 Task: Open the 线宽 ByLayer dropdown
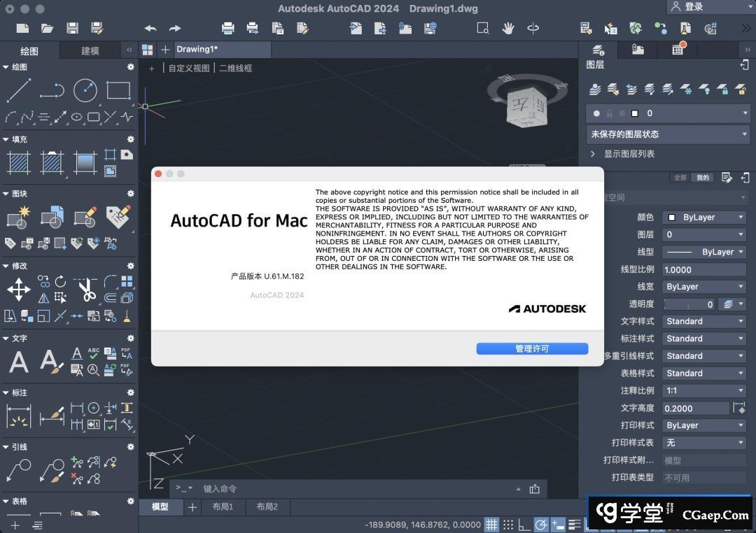tap(704, 287)
